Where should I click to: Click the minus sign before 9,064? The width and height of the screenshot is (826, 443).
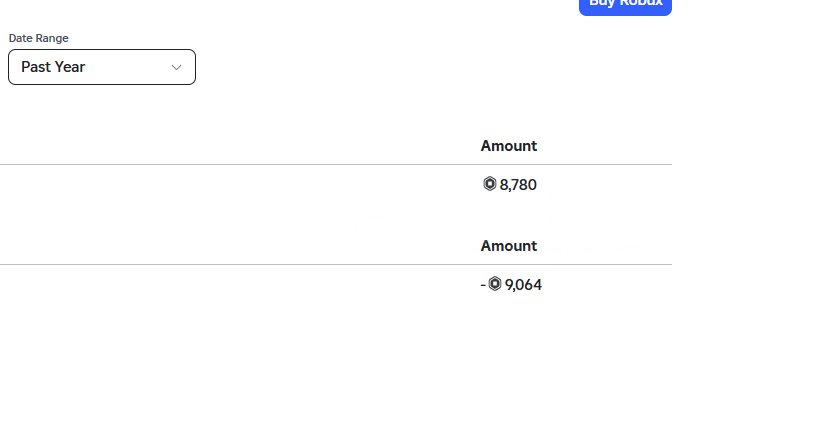coord(483,285)
